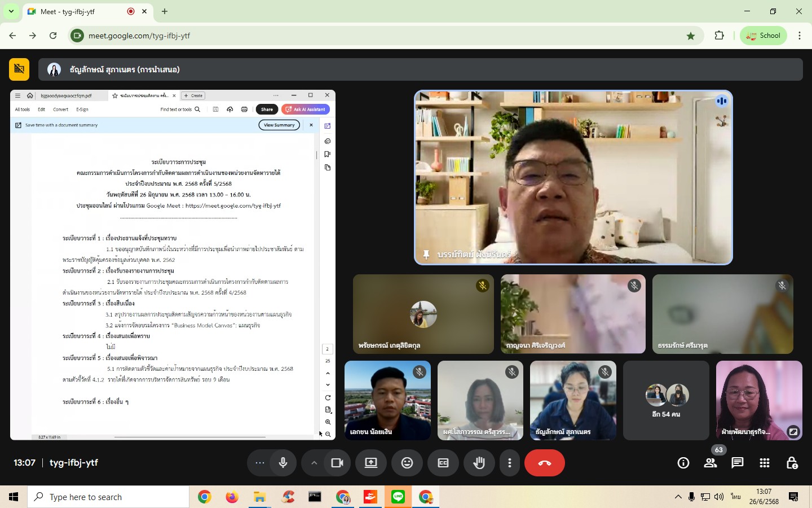Select the Meet tyg-ifbj-ytf browser tab
This screenshot has width=812, height=508.
coord(79,11)
